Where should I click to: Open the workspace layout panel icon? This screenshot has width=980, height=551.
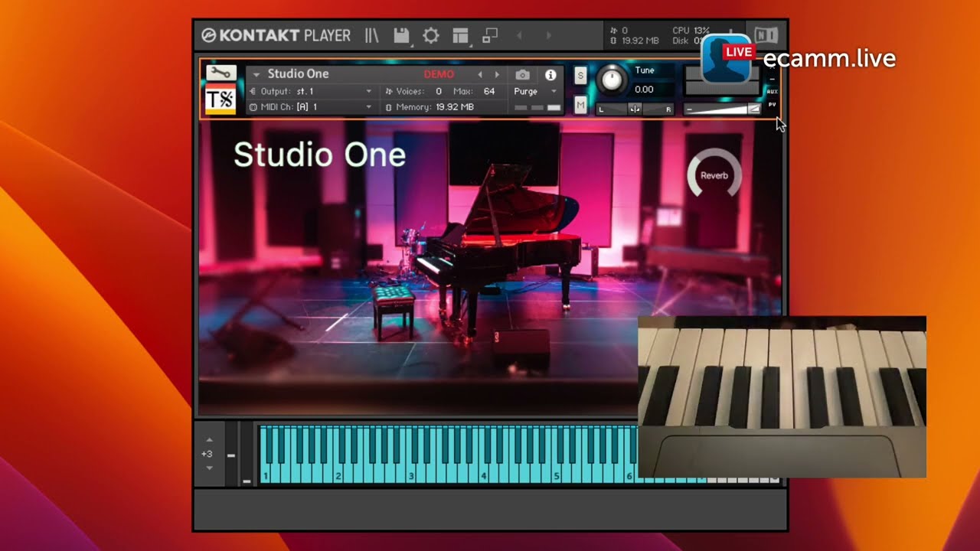(460, 35)
